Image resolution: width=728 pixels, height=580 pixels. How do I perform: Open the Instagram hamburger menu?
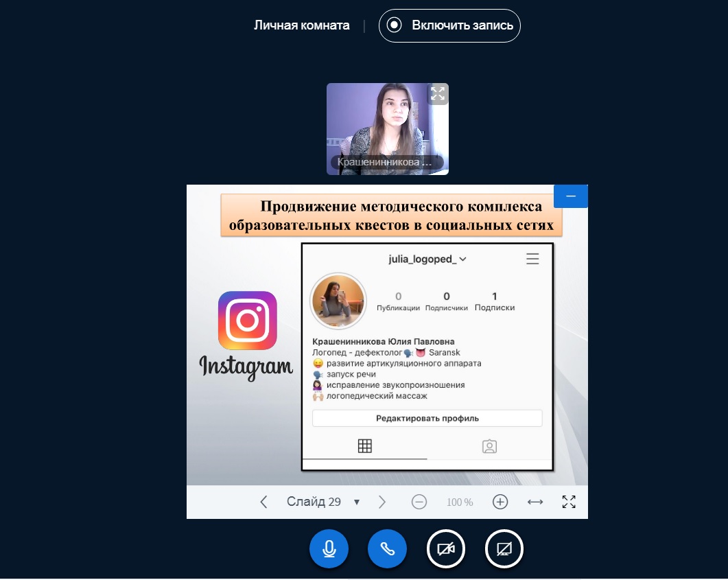532,259
